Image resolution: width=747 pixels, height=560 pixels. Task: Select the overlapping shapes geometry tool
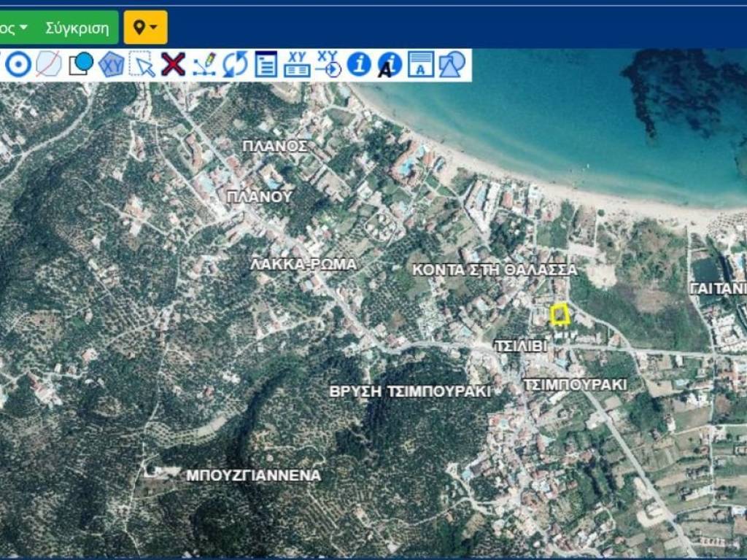452,65
